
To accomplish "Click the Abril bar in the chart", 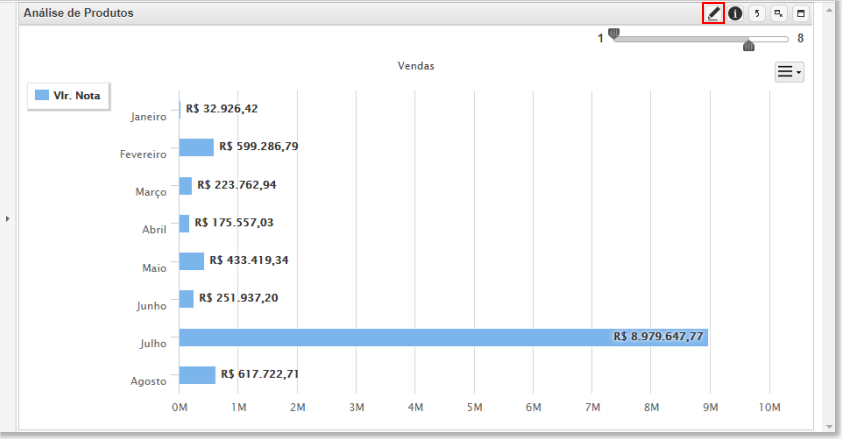I will click(184, 223).
